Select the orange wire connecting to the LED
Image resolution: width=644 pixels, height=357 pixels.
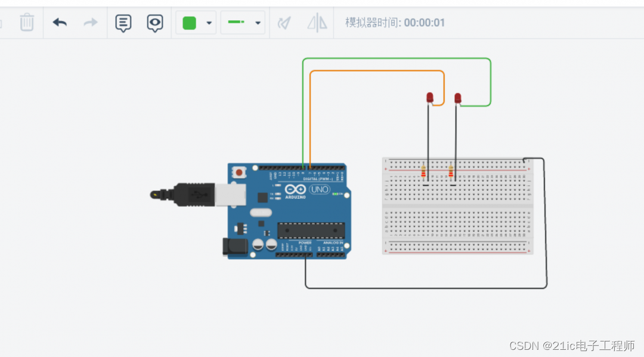(376, 71)
